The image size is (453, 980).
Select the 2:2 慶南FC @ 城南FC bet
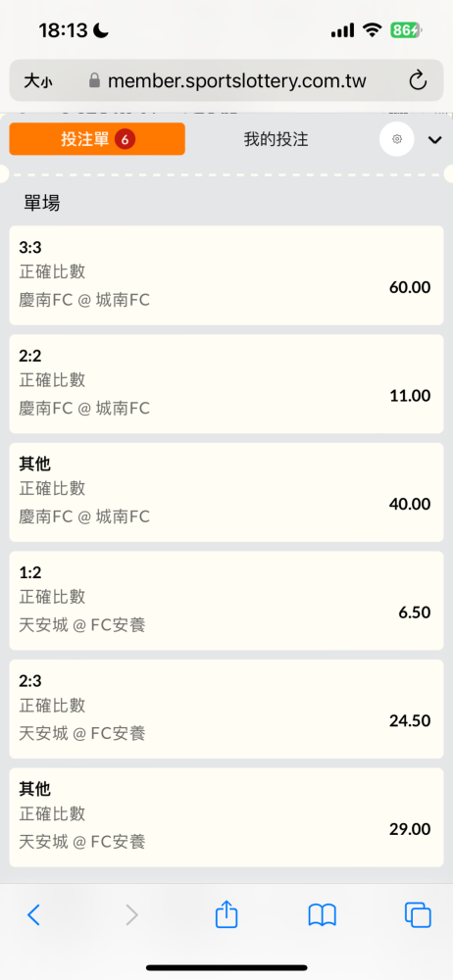coord(226,384)
